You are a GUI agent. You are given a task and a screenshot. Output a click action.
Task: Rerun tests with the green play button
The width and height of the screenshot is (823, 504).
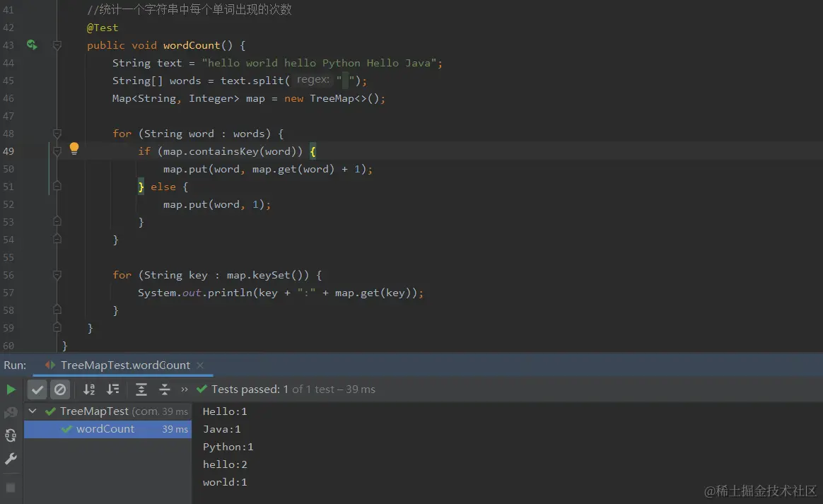tap(11, 389)
